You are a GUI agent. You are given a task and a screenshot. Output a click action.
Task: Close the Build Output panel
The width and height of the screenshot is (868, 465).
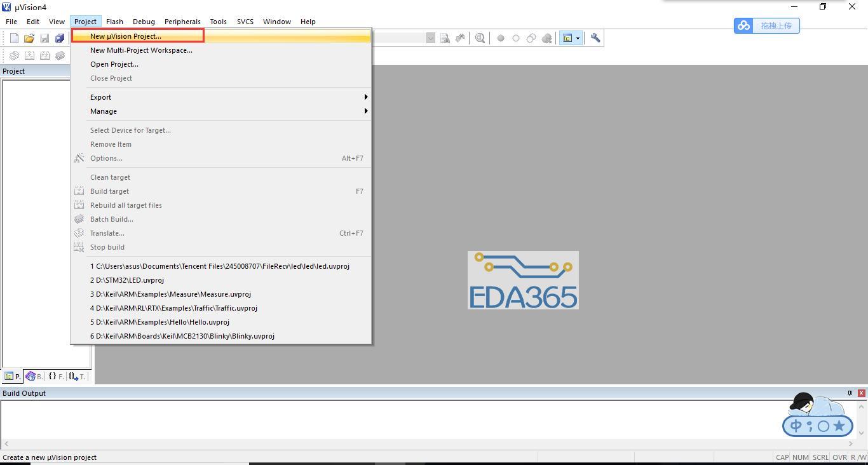click(862, 393)
